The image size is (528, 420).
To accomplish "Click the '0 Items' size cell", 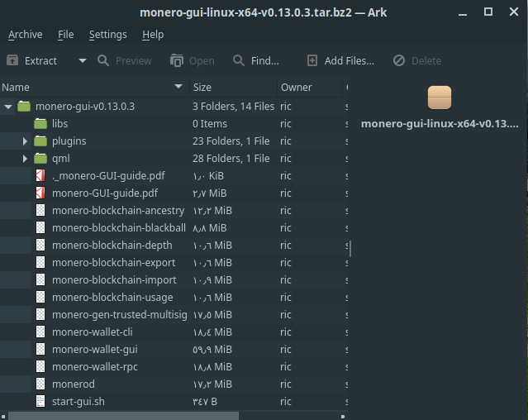I will pos(210,124).
